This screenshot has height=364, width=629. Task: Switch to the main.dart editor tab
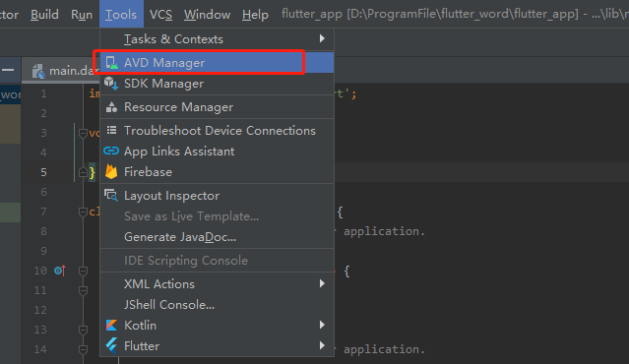[x=61, y=71]
